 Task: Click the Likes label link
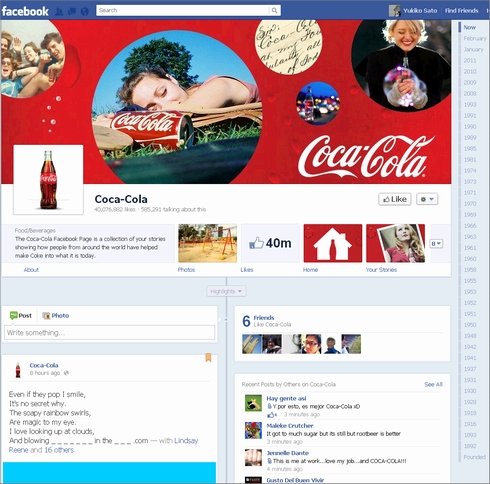point(247,270)
